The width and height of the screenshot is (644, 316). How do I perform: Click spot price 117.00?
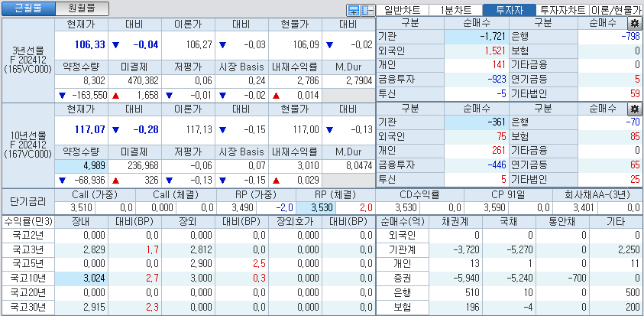point(306,130)
